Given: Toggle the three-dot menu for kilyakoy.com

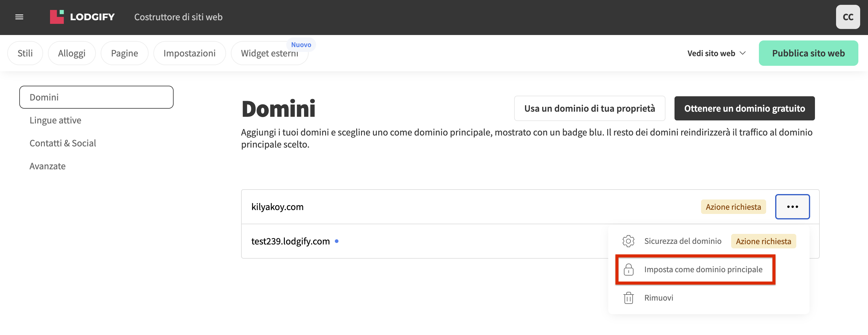Looking at the screenshot, I should [792, 207].
